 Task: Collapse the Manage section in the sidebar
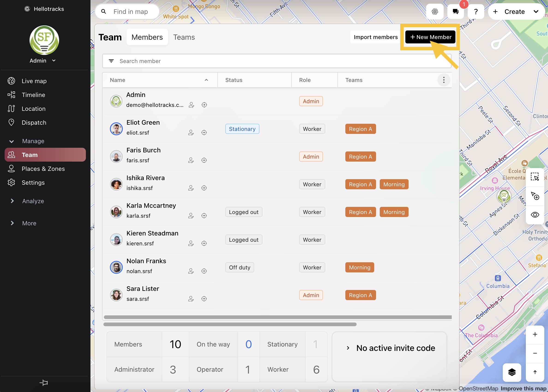point(11,141)
